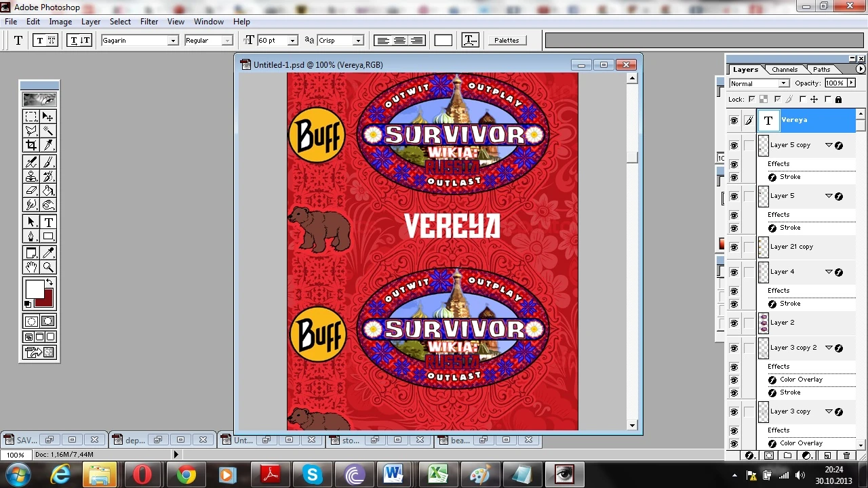Open the Filter menu

149,22
